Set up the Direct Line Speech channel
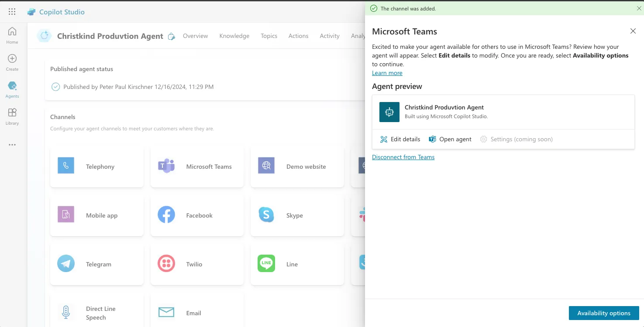This screenshot has width=644, height=327. tap(96, 310)
